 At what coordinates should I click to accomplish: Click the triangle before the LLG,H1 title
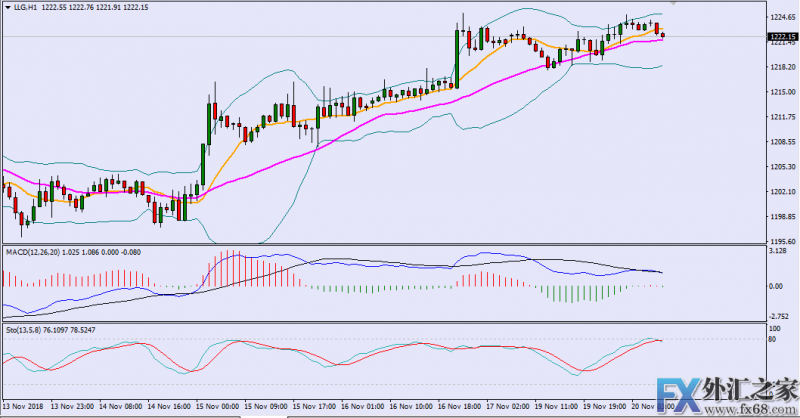(7, 7)
